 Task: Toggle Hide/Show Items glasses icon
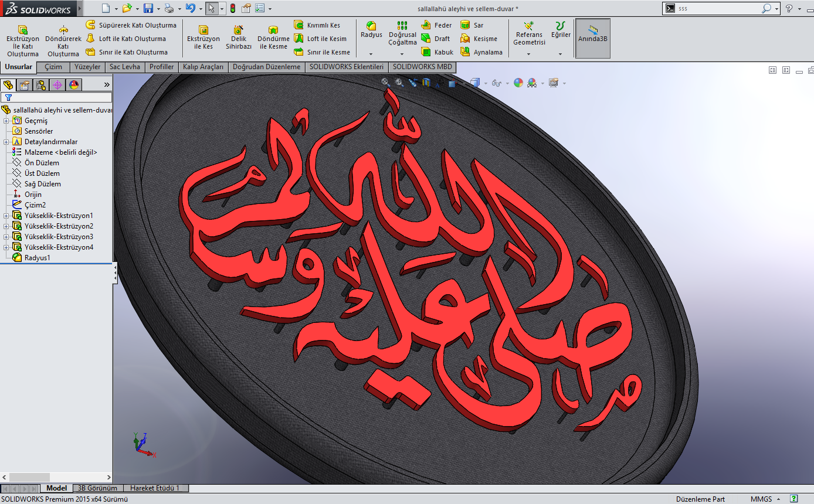click(496, 83)
